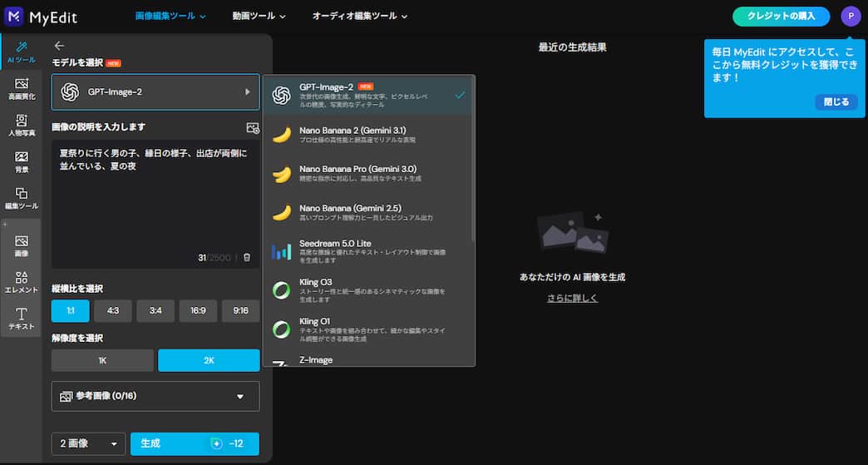Choose Z-Image model

367,359
